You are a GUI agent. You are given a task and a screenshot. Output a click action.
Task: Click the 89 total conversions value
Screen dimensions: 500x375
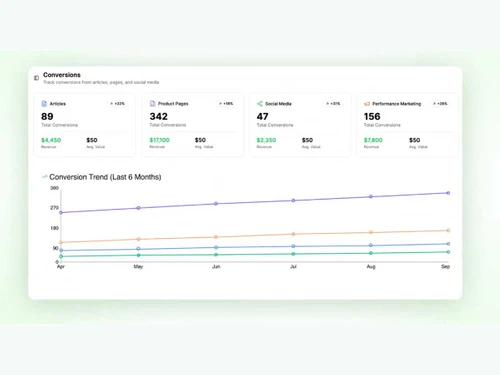pos(47,116)
